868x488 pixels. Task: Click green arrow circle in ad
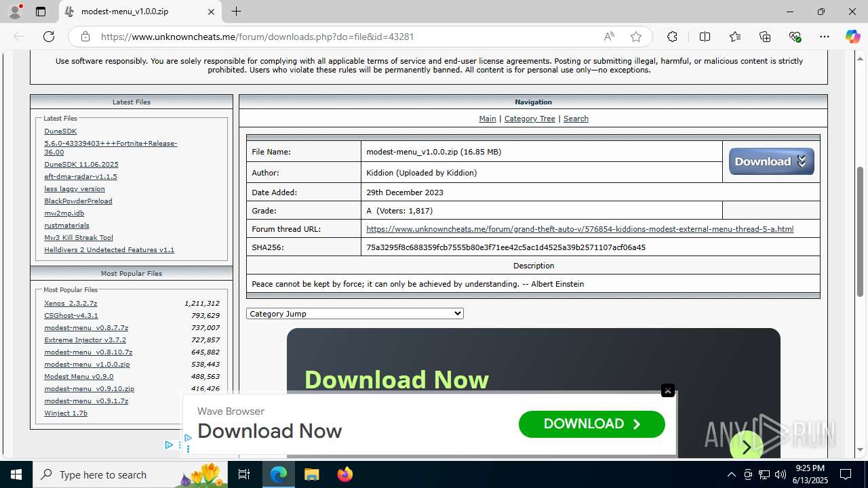746,447
